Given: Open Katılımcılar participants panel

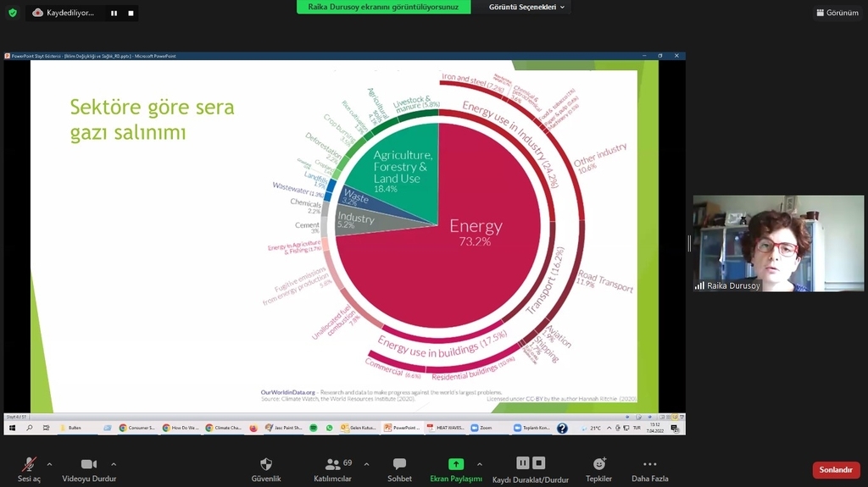Looking at the screenshot, I should [332, 465].
